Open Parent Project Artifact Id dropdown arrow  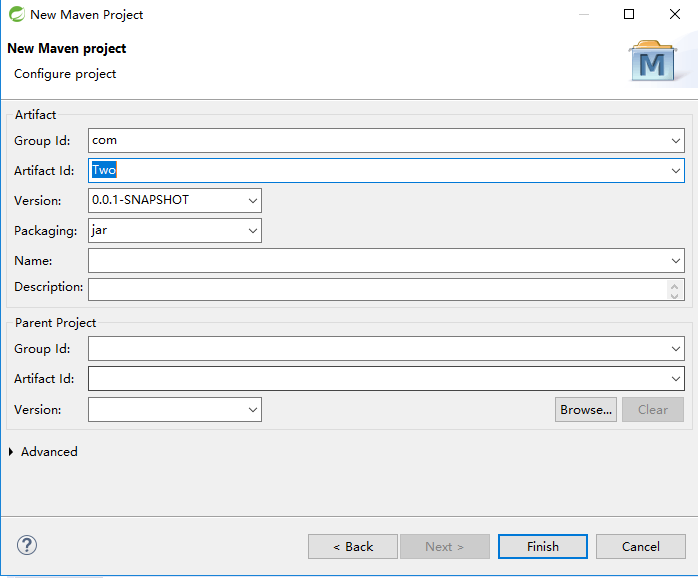675,379
